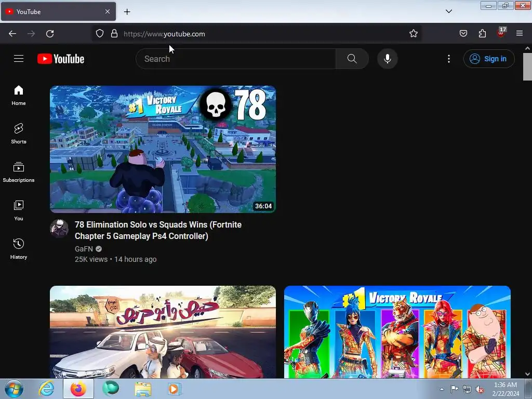
Task: Open the taskbar clock showing 1:36 AM
Action: [506, 389]
